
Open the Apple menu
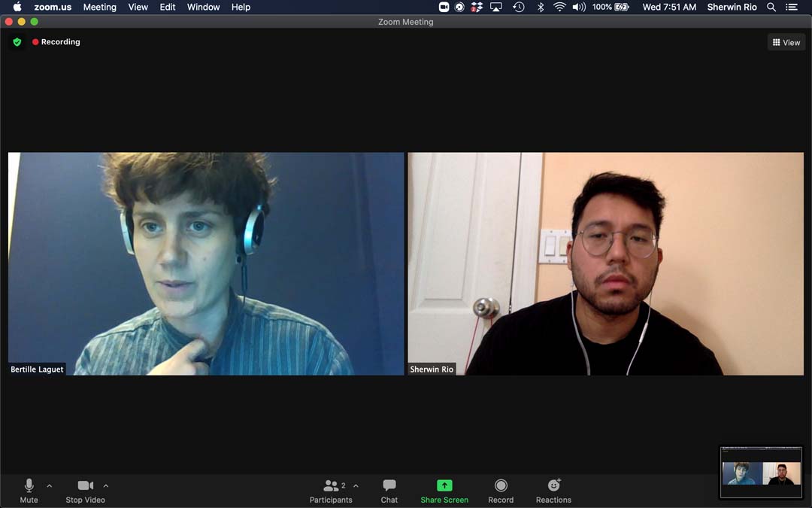17,7
